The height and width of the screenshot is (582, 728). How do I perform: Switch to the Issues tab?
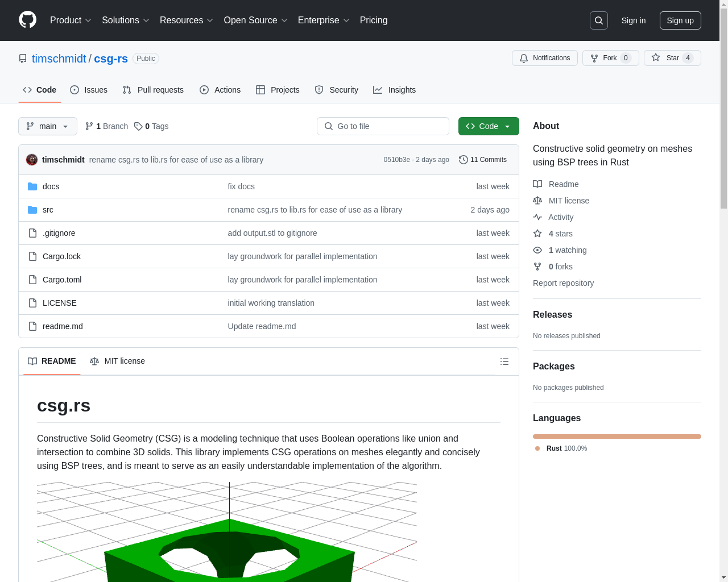[x=89, y=90]
